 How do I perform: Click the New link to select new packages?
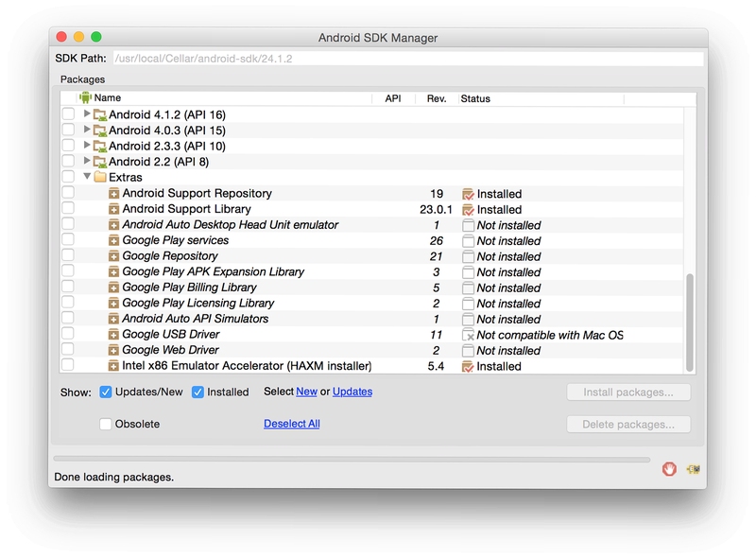point(306,392)
